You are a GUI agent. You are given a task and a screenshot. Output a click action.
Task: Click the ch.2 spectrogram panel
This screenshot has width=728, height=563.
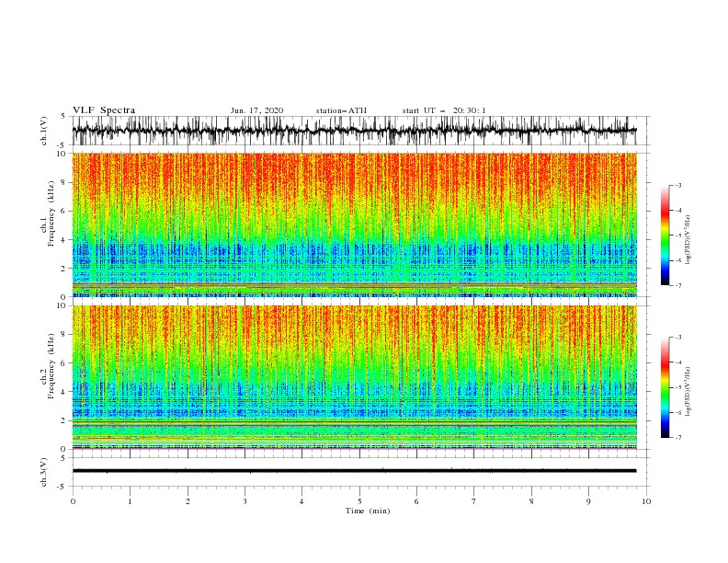pos(355,377)
